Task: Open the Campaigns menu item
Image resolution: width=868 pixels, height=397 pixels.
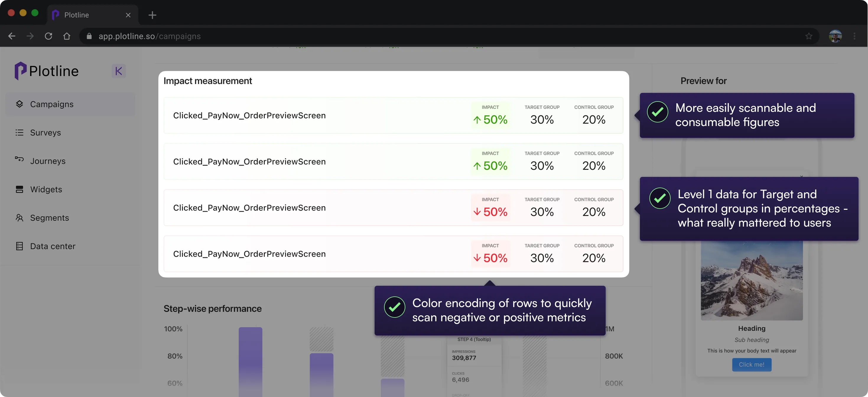Action: coord(52,104)
